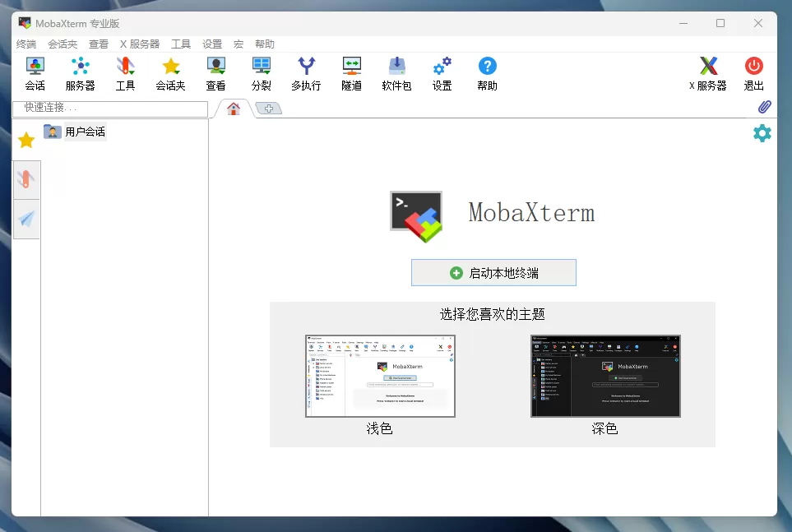Open the teal gear settings icon
Screen dimensions: 792x532
[762, 133]
